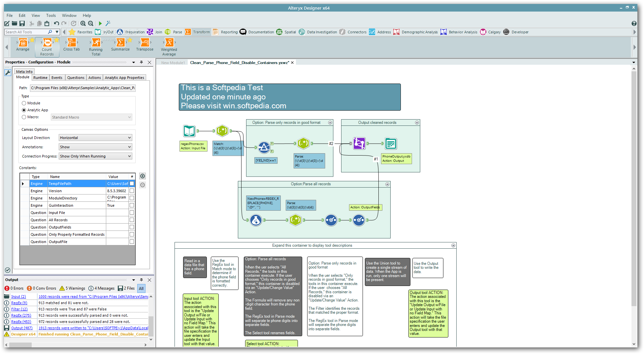Switch to the Questions tab
The height and width of the screenshot is (354, 644).
click(76, 78)
